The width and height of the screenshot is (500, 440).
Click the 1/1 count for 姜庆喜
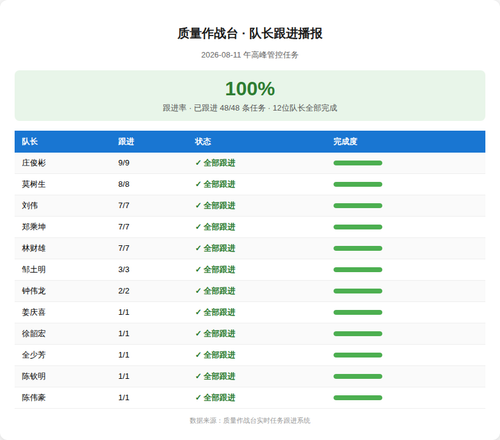[x=124, y=312]
